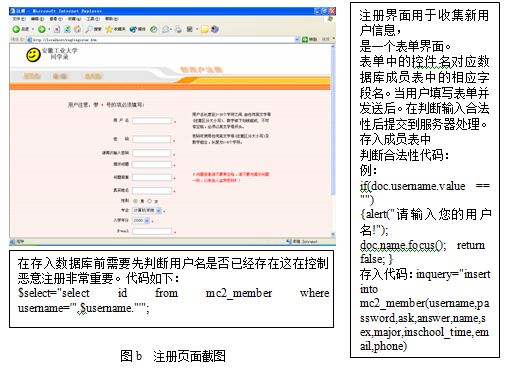The width and height of the screenshot is (508, 377).
Task: Click the Refresh page icon
Action: 67,29
